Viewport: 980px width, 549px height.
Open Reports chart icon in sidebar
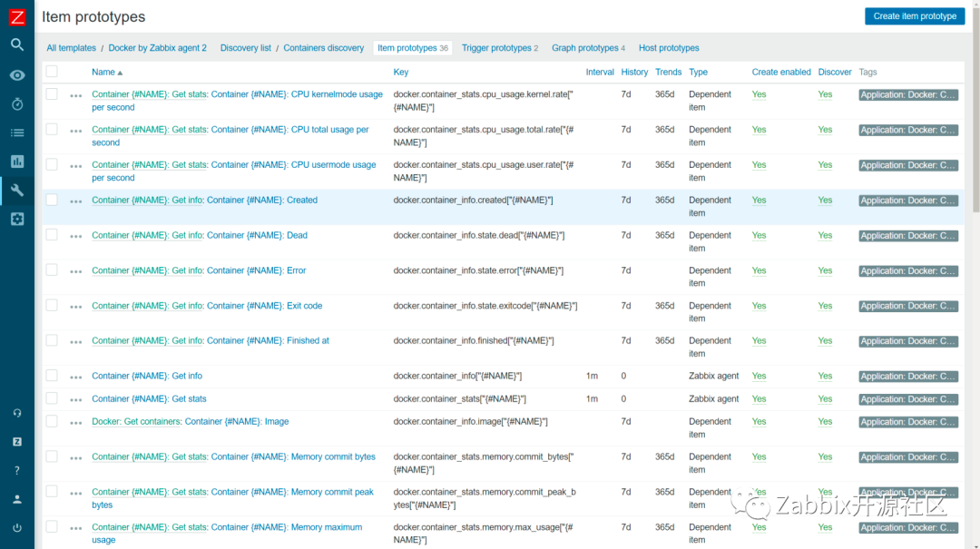17,162
